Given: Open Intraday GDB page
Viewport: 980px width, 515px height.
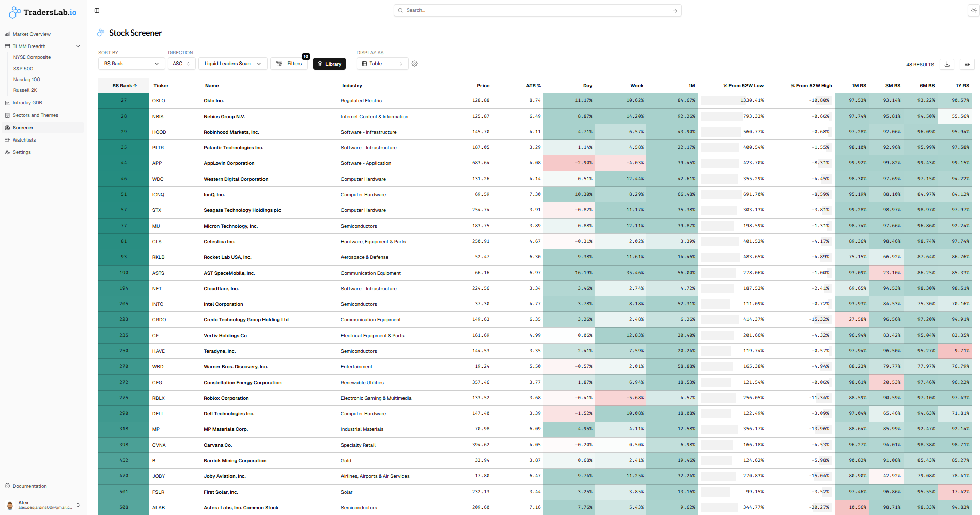Looking at the screenshot, I should 27,103.
